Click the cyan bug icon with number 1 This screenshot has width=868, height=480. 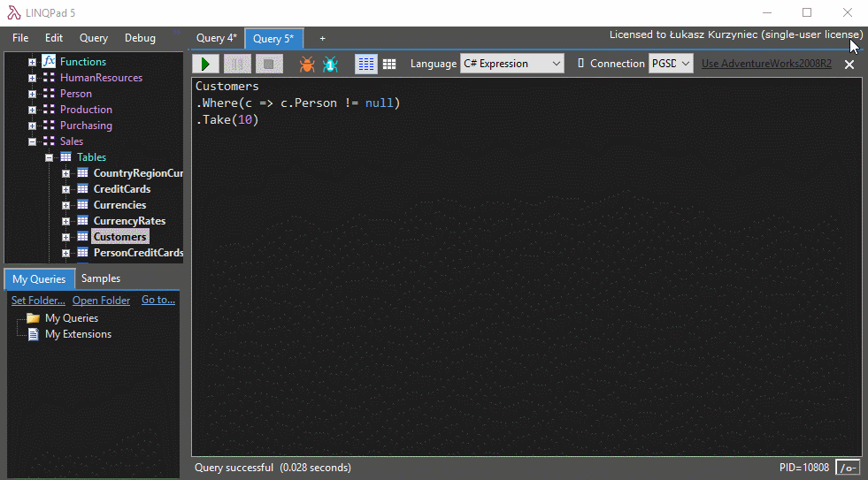[x=330, y=65]
